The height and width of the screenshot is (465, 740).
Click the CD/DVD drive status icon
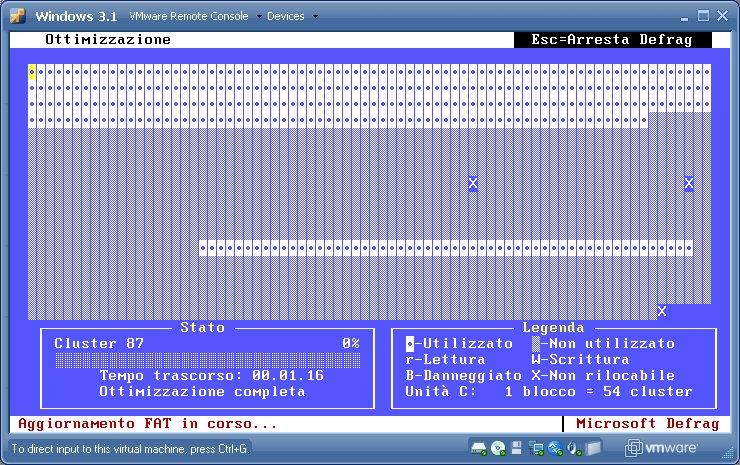(x=497, y=448)
